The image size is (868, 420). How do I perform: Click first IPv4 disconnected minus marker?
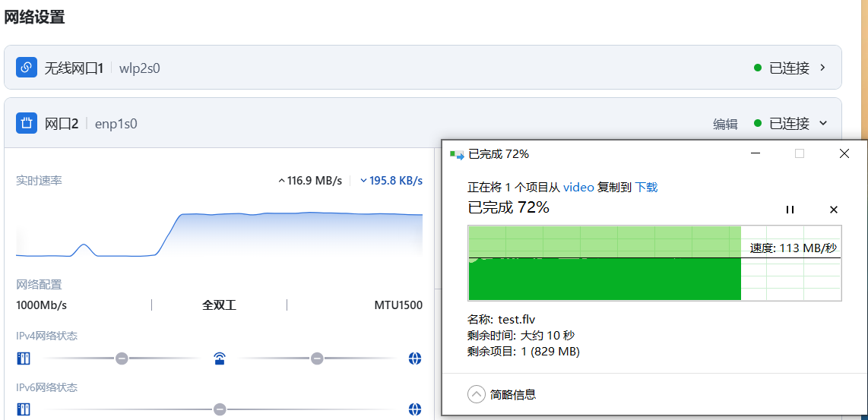pos(122,358)
